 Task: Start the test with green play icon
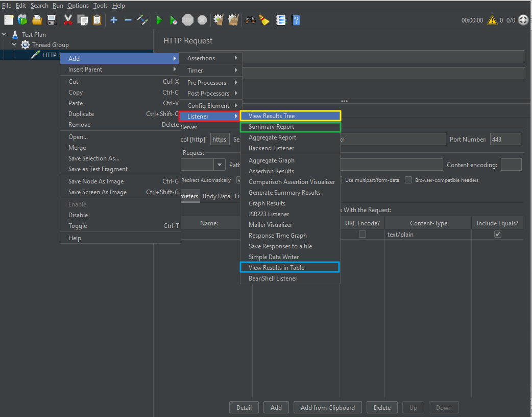point(159,20)
